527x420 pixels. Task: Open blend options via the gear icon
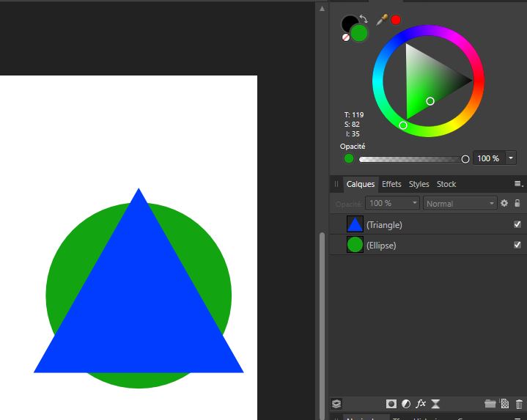504,203
